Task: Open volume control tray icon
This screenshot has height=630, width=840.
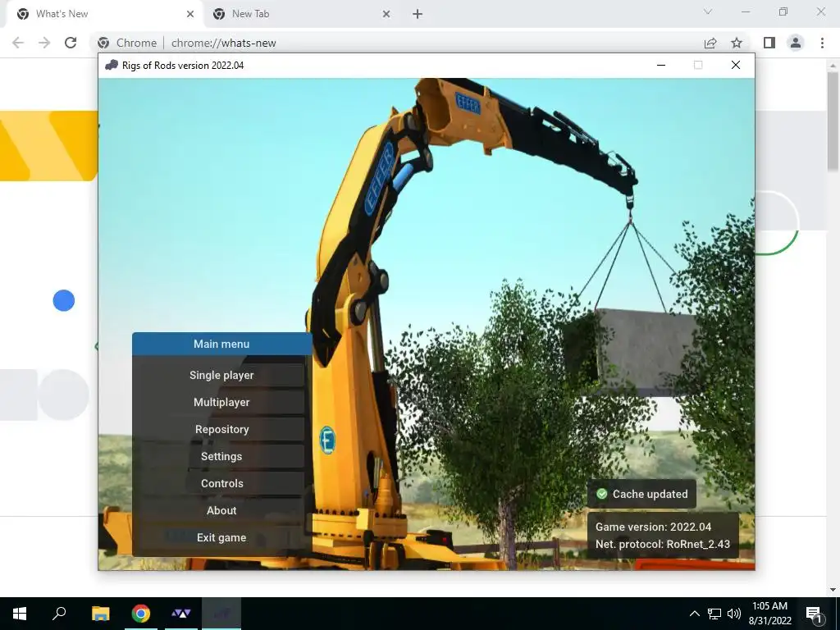Action: coord(734,614)
